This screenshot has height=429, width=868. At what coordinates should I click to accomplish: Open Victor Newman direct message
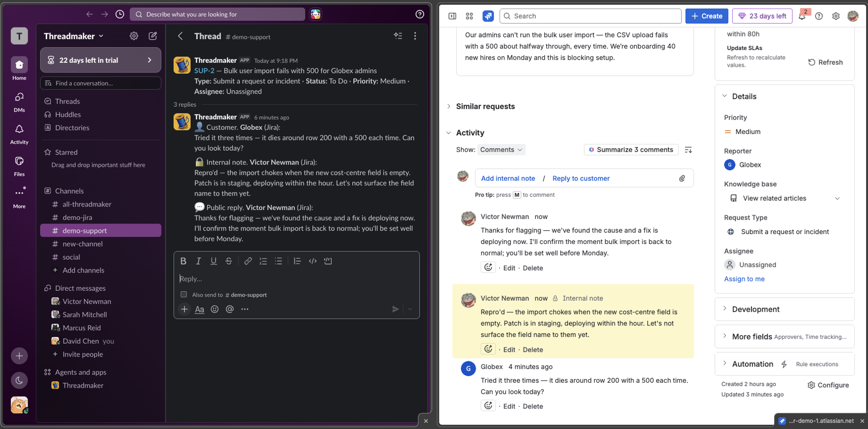pos(101,301)
